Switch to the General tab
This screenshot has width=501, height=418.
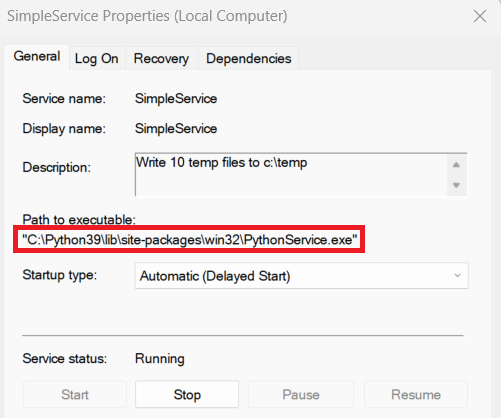coord(37,56)
